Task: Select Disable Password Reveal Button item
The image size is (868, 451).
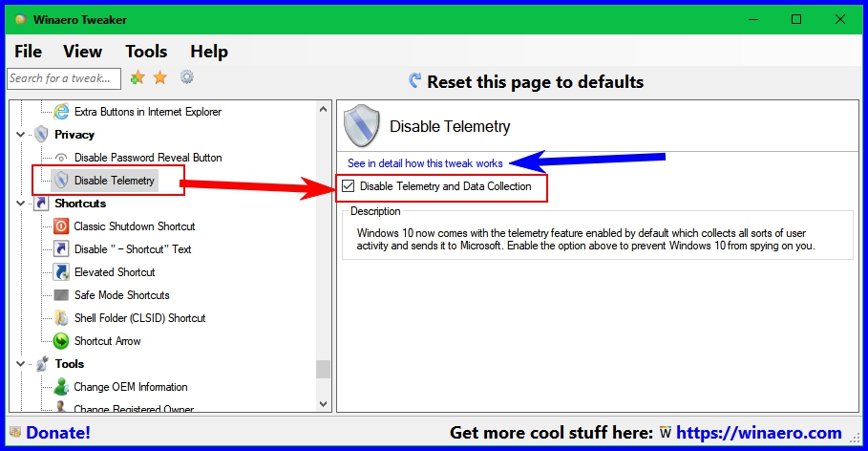Action: [148, 158]
